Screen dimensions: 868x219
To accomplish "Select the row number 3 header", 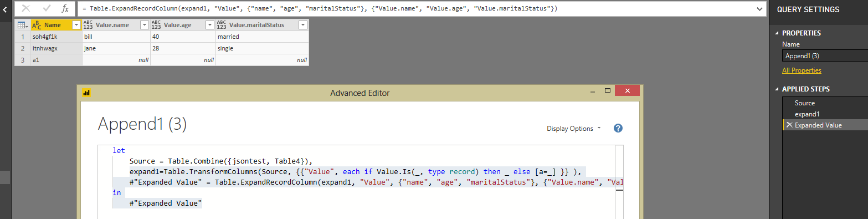I will pyautogui.click(x=22, y=60).
